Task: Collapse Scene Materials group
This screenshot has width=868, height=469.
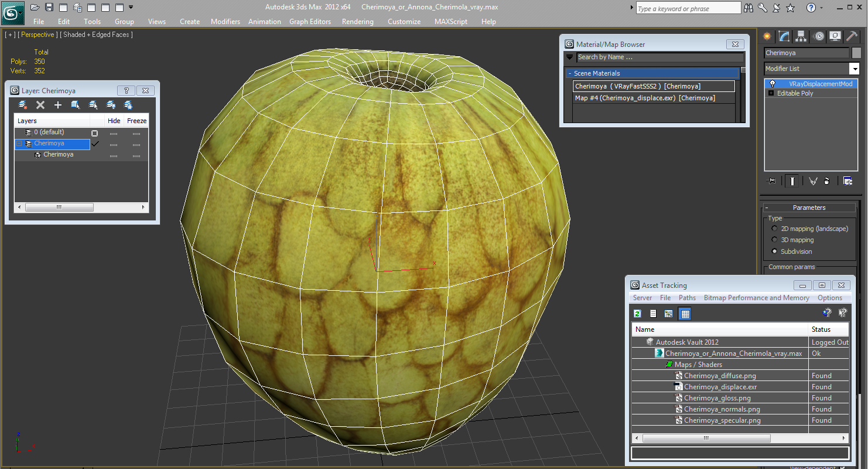Action: click(569, 73)
